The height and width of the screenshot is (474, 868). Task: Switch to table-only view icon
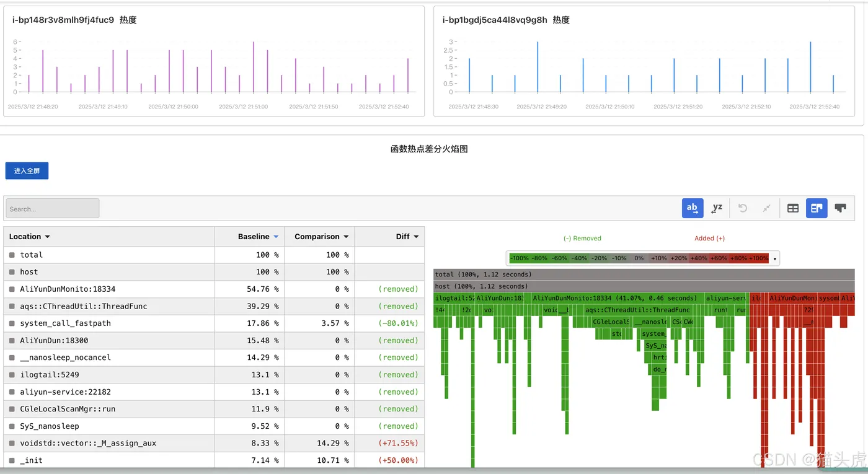click(793, 208)
